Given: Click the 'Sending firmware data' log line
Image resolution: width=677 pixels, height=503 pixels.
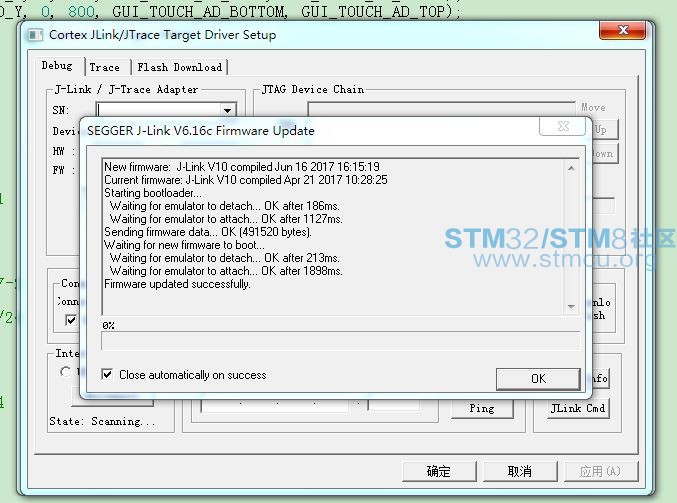Looking at the screenshot, I should (208, 232).
